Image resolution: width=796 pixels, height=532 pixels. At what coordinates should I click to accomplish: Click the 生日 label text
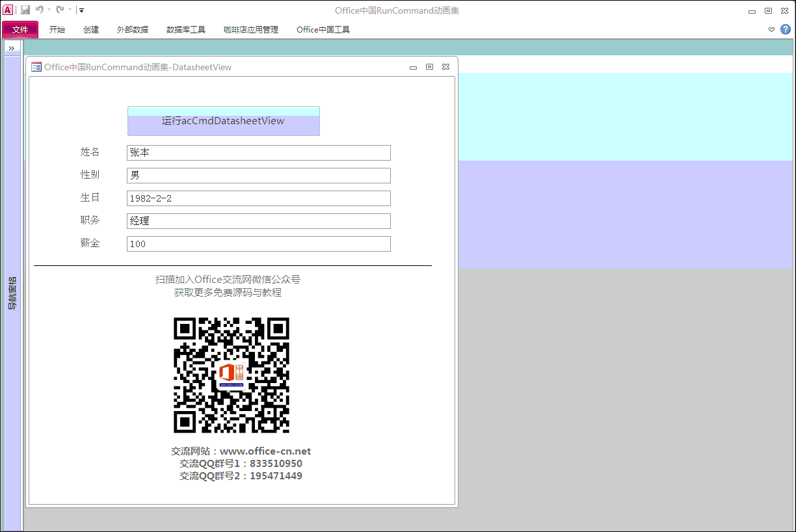[90, 198]
